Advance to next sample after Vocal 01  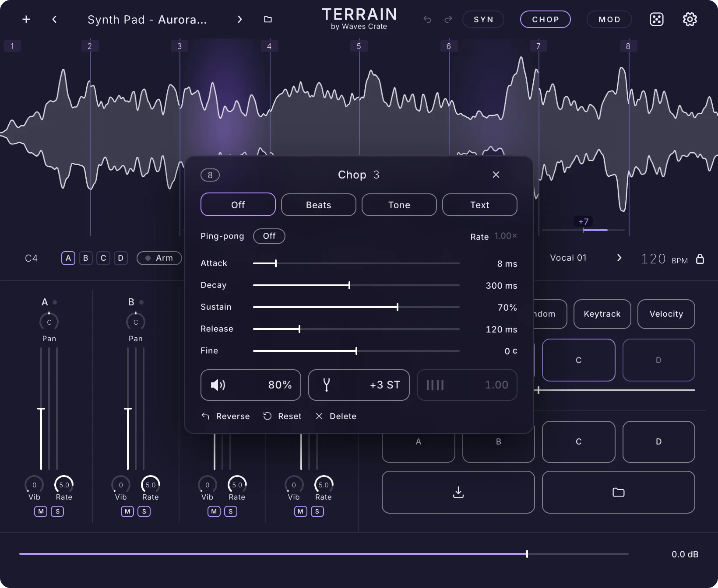coord(619,258)
